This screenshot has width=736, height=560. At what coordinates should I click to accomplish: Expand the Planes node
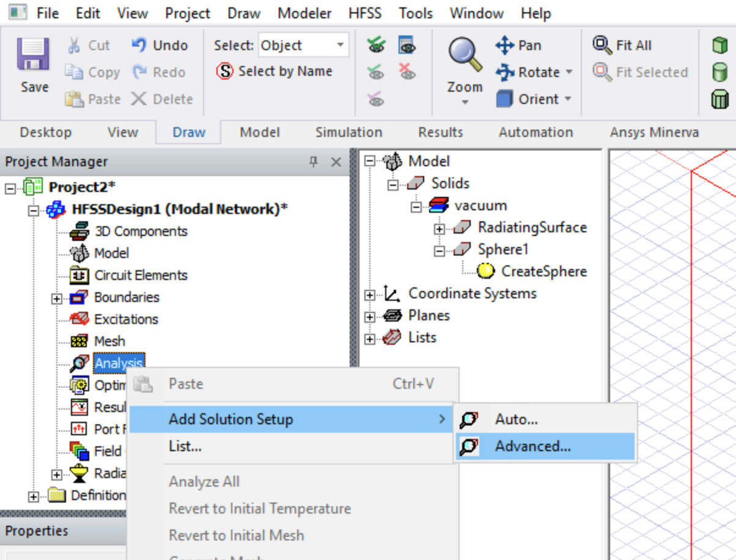(x=369, y=317)
